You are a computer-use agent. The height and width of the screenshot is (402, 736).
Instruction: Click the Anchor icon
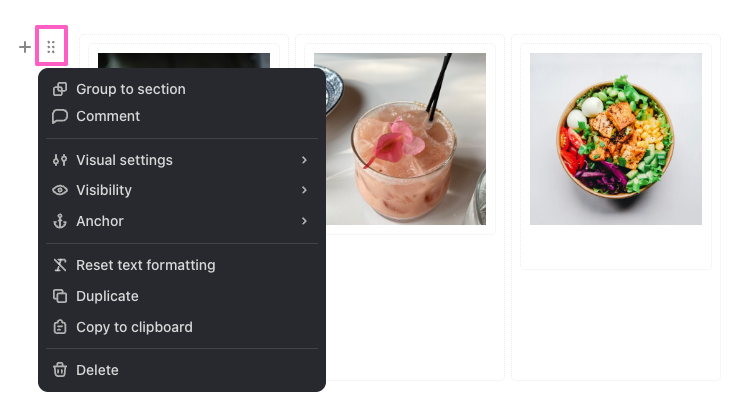[x=60, y=221]
